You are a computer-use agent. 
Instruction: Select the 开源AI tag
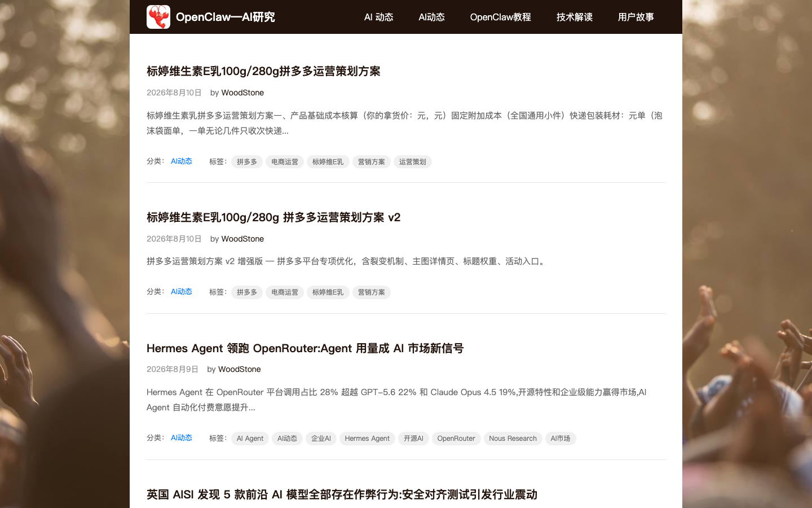pyautogui.click(x=413, y=439)
